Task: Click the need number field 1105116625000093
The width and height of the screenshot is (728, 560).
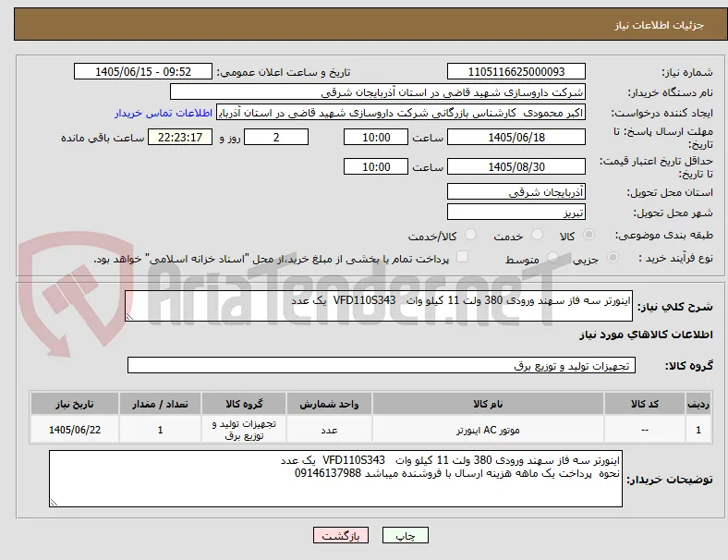Action: coord(516,72)
